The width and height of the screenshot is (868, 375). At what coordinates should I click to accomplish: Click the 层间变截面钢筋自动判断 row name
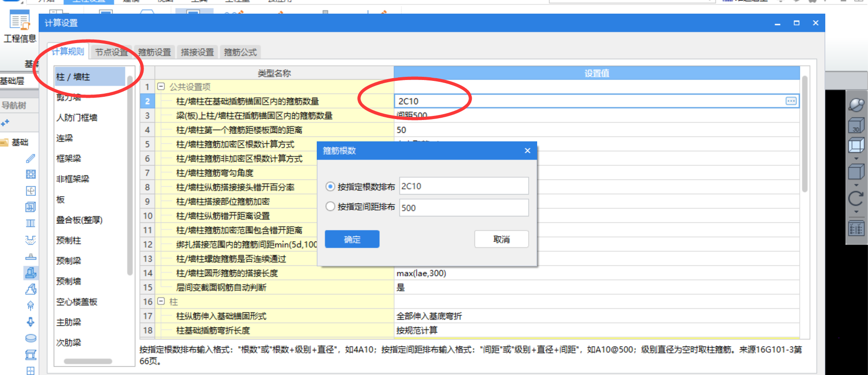[x=221, y=287]
